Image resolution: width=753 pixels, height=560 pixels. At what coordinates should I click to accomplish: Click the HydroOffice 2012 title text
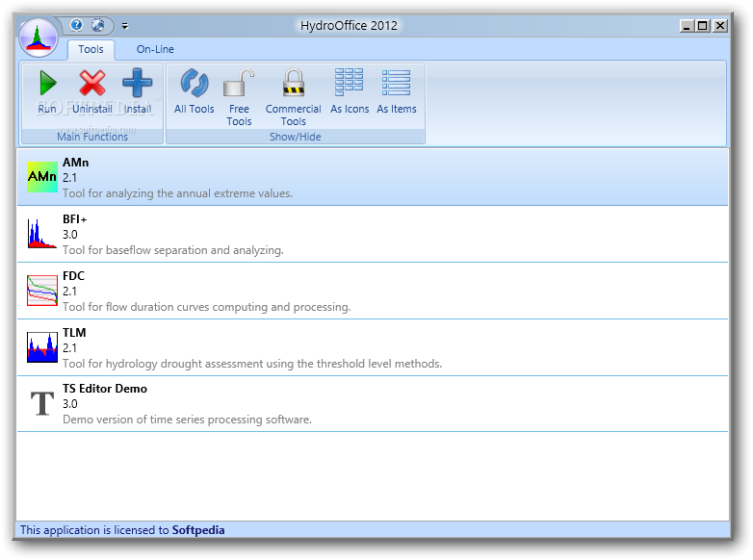point(350,25)
